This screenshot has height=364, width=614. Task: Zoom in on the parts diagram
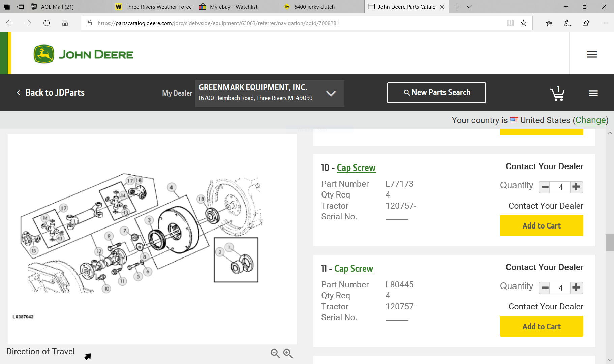pyautogui.click(x=288, y=353)
